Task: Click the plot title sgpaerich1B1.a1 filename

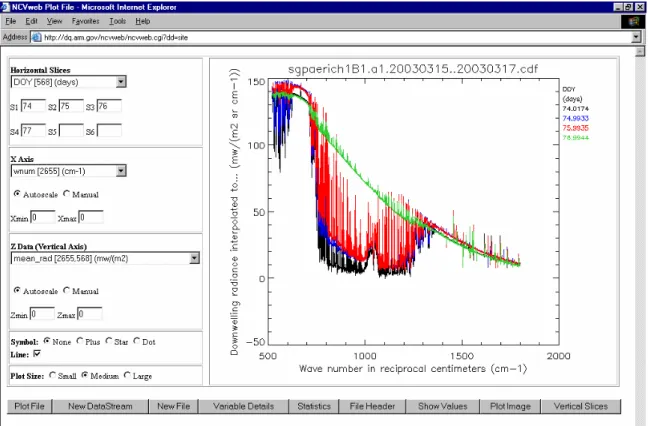Action: (x=413, y=69)
